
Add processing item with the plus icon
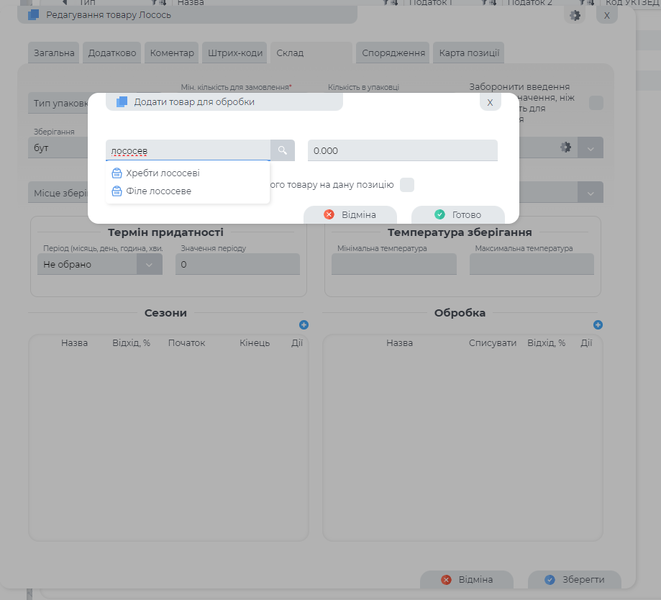tap(598, 325)
